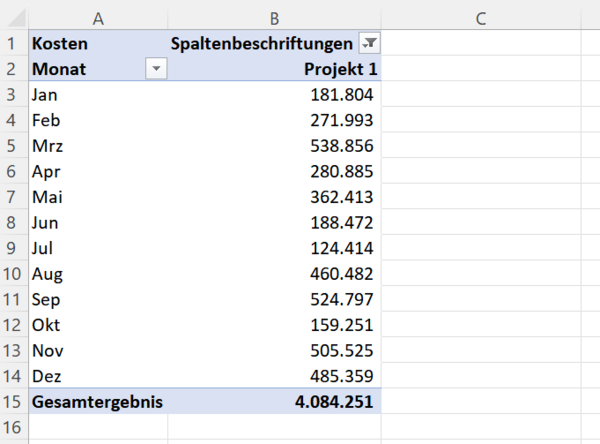The height and width of the screenshot is (444, 600).
Task: Select row 15 header
Action: (x=11, y=402)
